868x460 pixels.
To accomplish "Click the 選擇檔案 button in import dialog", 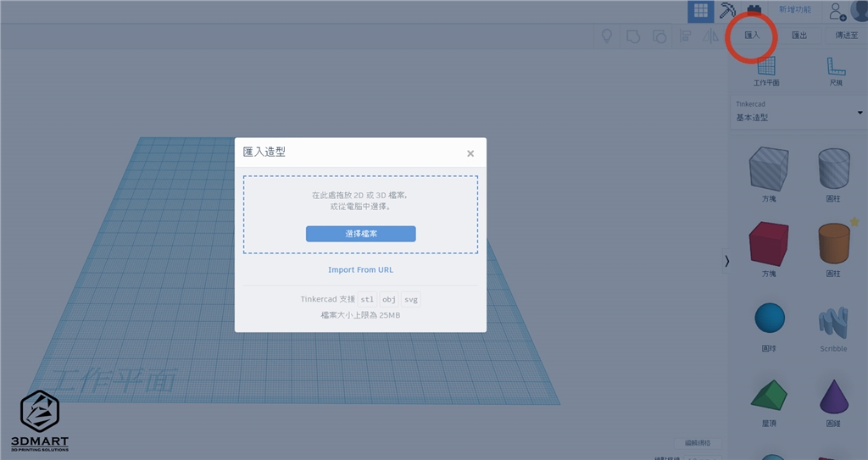I will point(360,234).
